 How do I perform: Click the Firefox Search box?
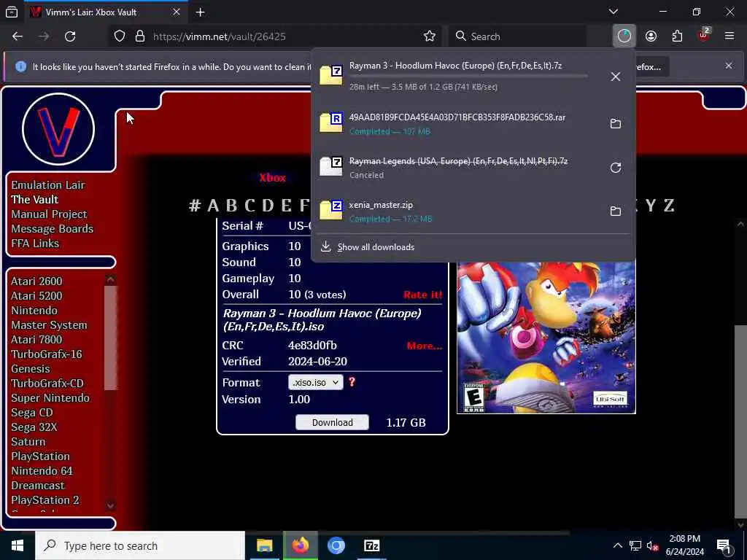pos(519,36)
